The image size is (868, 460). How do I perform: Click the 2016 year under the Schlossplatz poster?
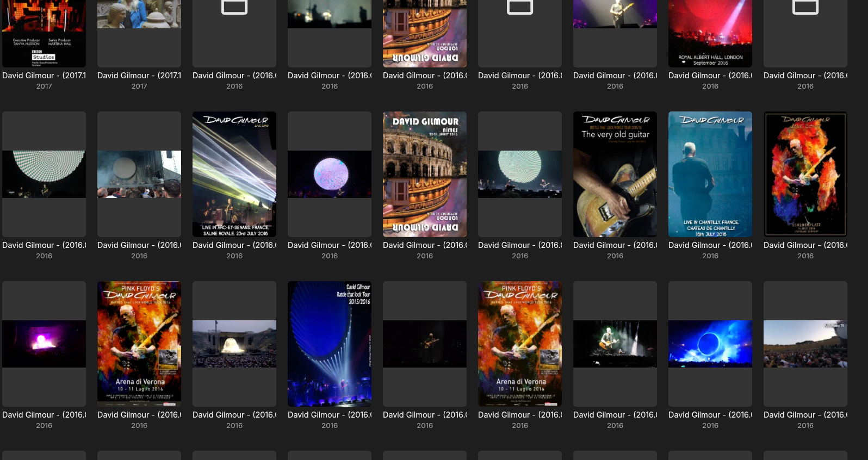[x=805, y=256]
